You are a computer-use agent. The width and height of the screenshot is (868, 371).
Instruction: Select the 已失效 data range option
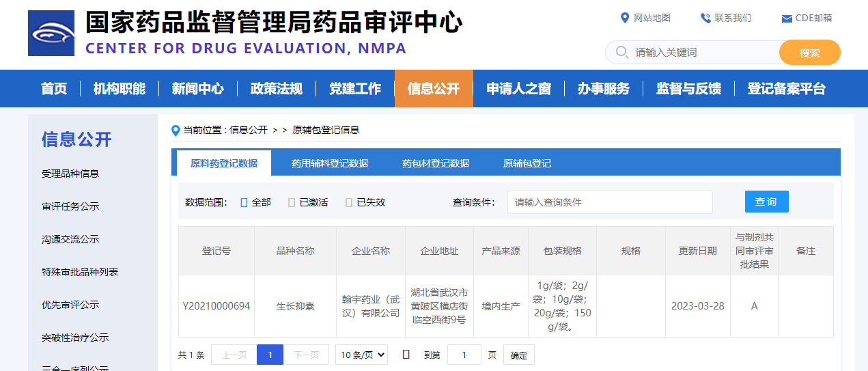coord(349,202)
